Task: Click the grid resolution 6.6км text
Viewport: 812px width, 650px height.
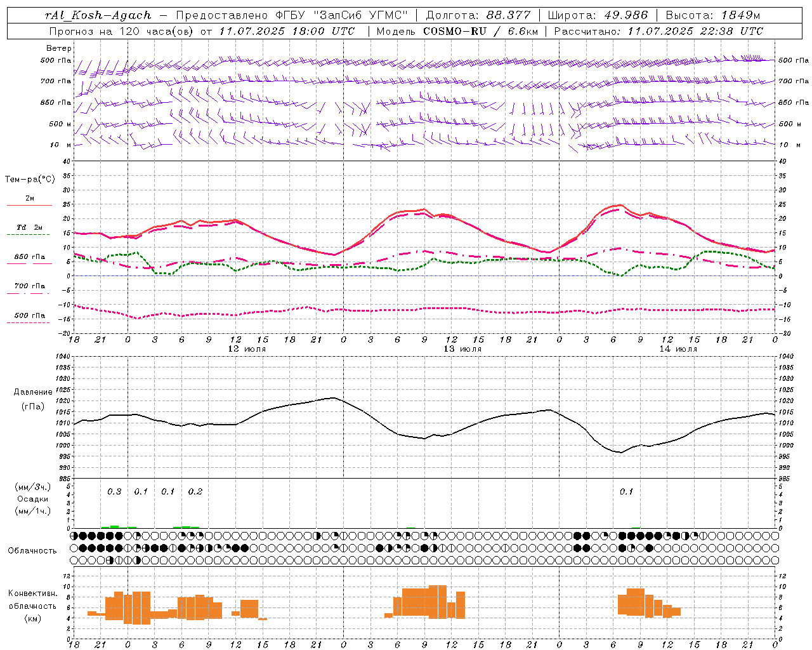Action: point(523,31)
